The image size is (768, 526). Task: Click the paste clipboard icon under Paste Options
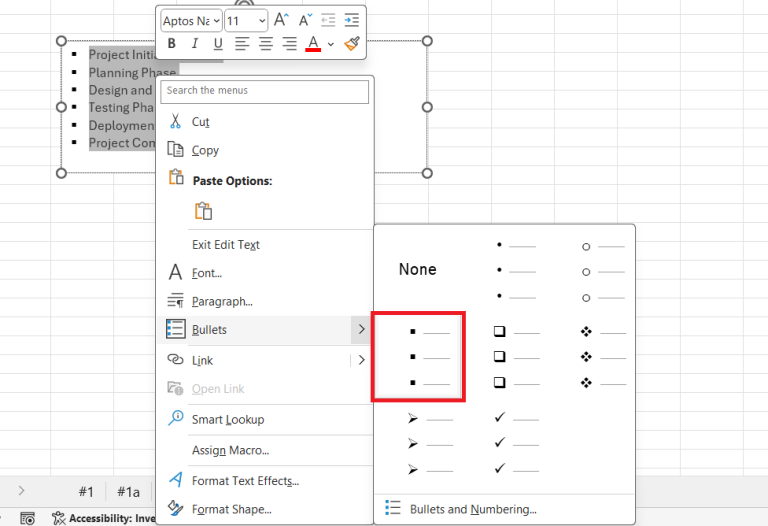[x=204, y=211]
